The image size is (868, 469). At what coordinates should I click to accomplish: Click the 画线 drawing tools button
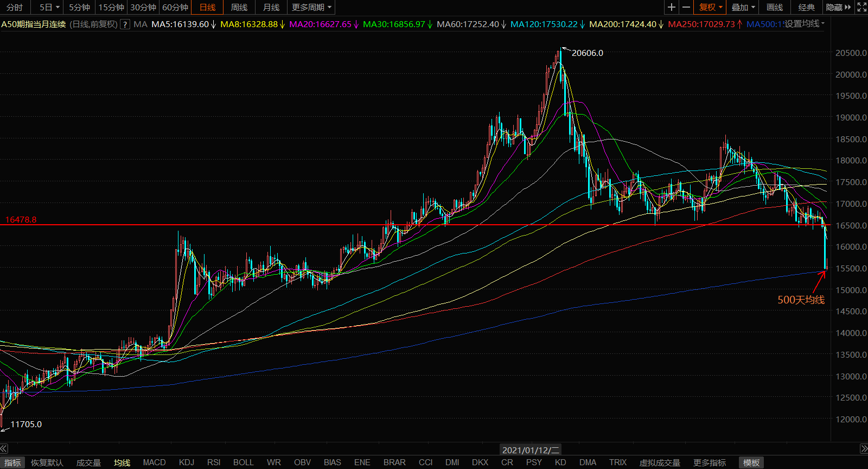[x=775, y=7]
